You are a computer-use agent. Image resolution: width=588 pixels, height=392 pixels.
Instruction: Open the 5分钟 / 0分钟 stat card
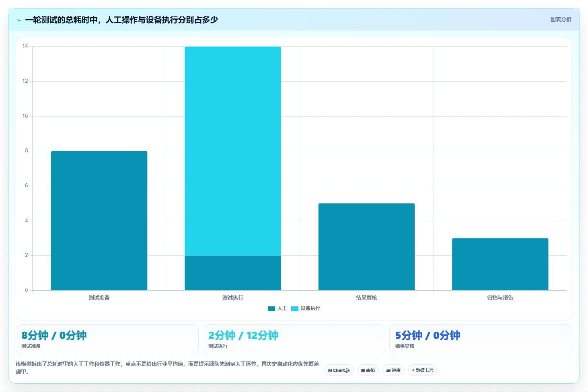[x=481, y=339]
